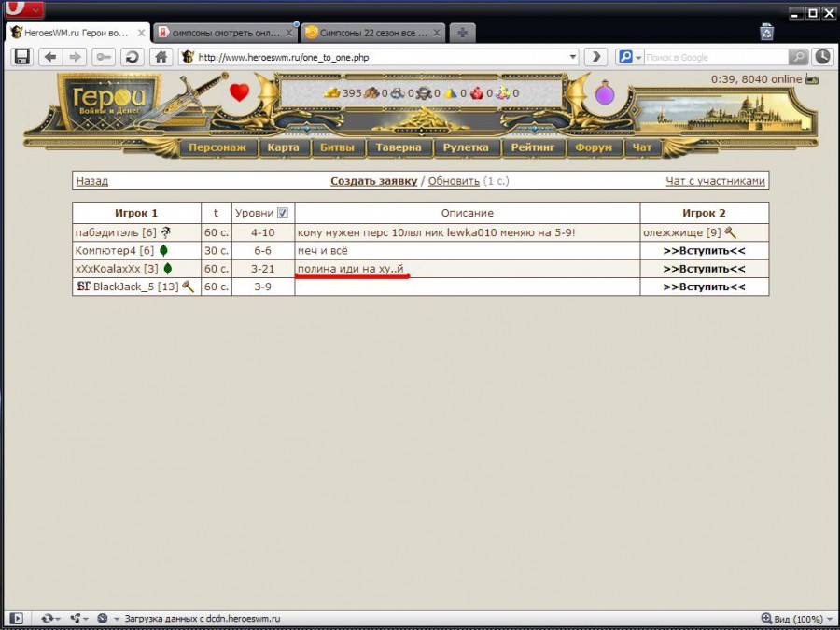The width and height of the screenshot is (840, 630).
Task: Click the hammer icon beside олежжище
Action: 730,232
